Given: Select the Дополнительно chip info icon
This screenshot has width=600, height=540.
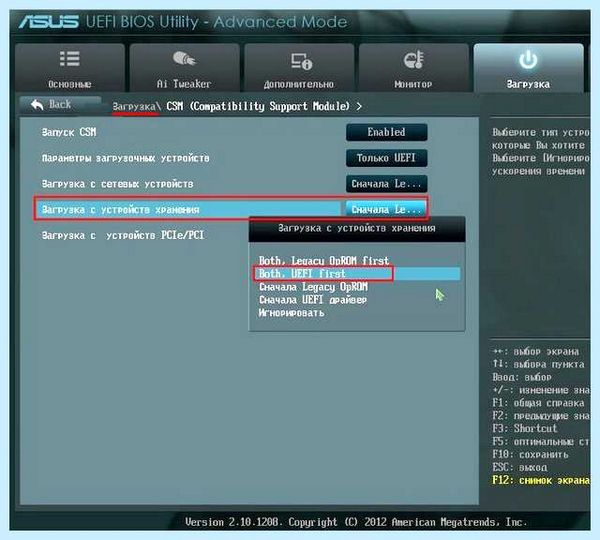Looking at the screenshot, I should click(301, 61).
